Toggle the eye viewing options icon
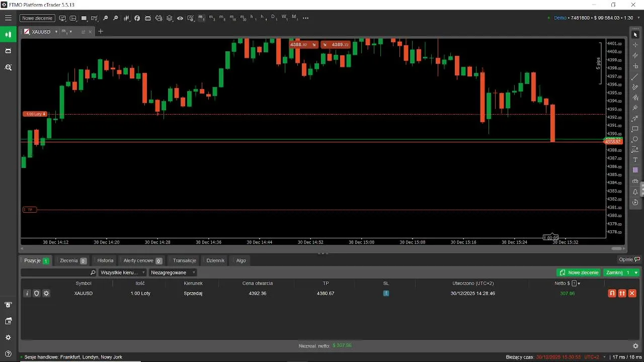This screenshot has height=362, width=644. coord(180,18)
